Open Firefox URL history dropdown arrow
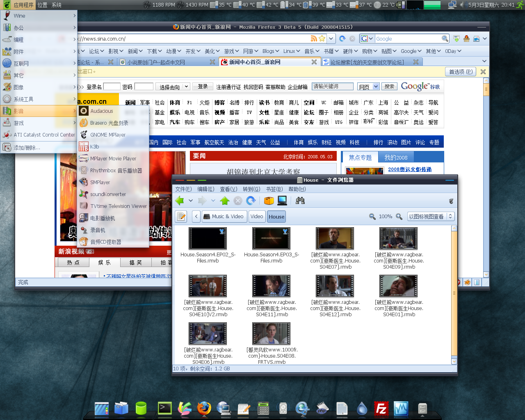 (x=331, y=39)
